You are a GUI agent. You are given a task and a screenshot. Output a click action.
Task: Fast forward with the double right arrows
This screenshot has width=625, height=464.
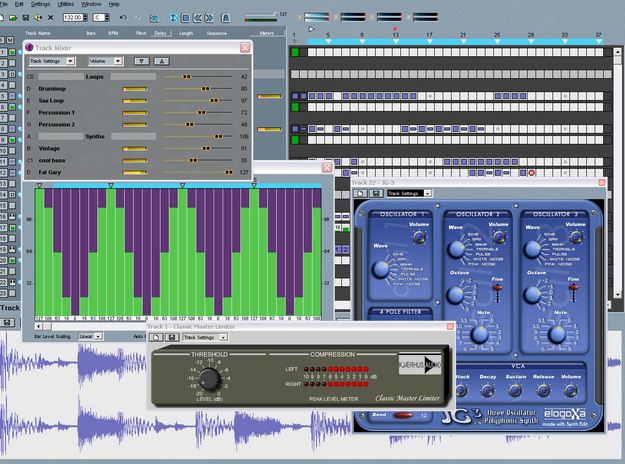(209, 18)
